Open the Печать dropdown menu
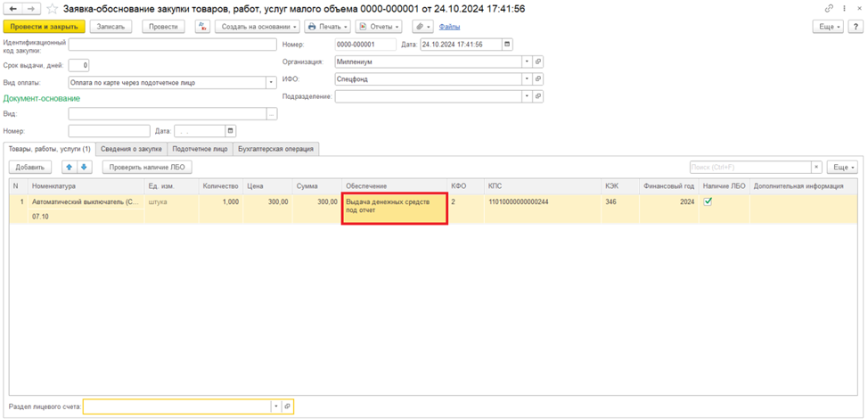The height and width of the screenshot is (419, 868). (328, 27)
